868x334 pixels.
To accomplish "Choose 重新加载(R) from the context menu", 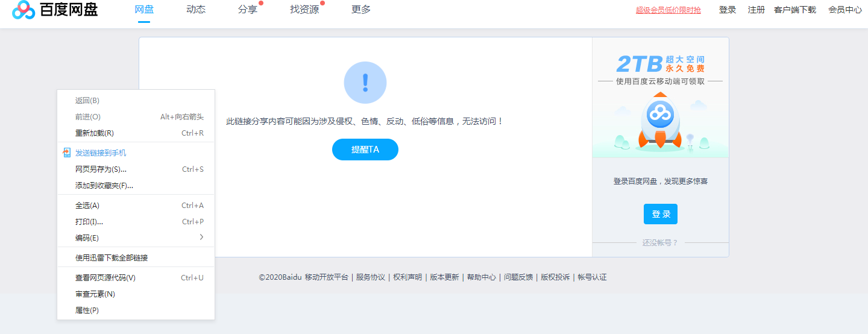I will (x=136, y=133).
